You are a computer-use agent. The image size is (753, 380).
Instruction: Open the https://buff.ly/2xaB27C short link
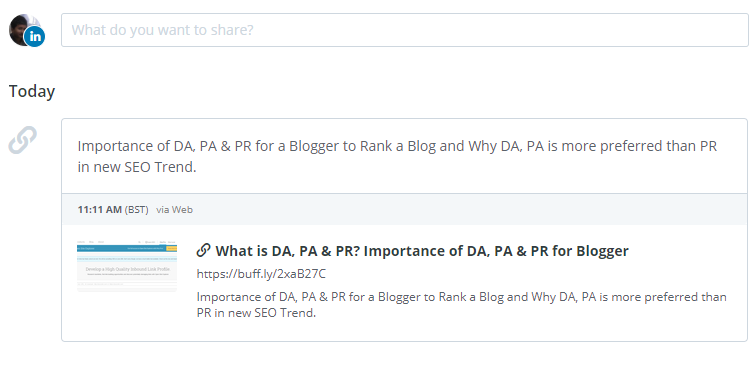[x=261, y=273]
